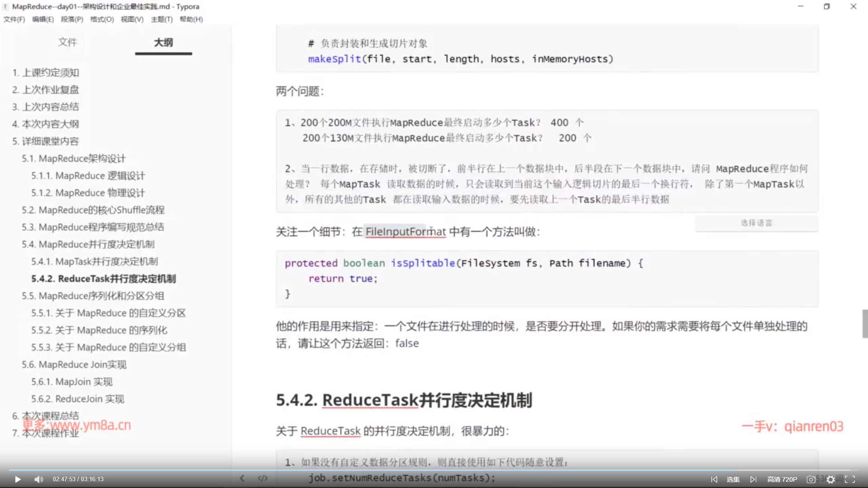Open the 主题(T) menu
Viewport: 868px width, 488px height.
click(x=161, y=19)
